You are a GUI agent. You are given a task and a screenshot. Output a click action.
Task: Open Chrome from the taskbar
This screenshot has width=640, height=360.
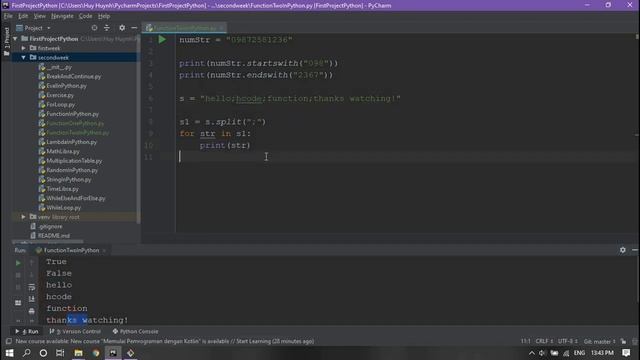click(96, 353)
